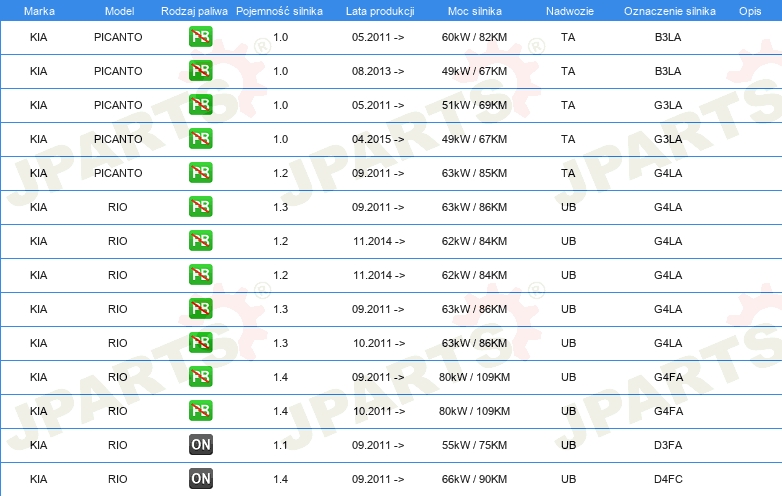Select the 08.2013 -> production date cell
Screen dimensions: 782x496
click(378, 71)
